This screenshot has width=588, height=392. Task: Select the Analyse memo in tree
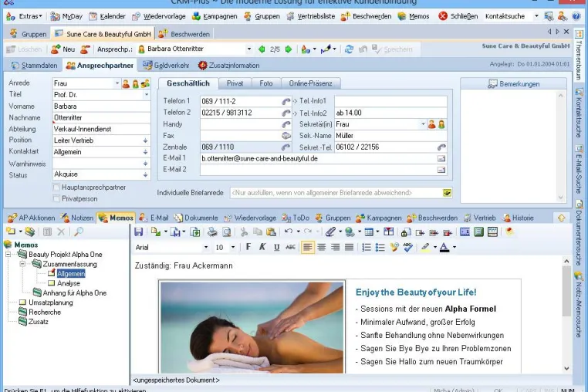pos(68,283)
